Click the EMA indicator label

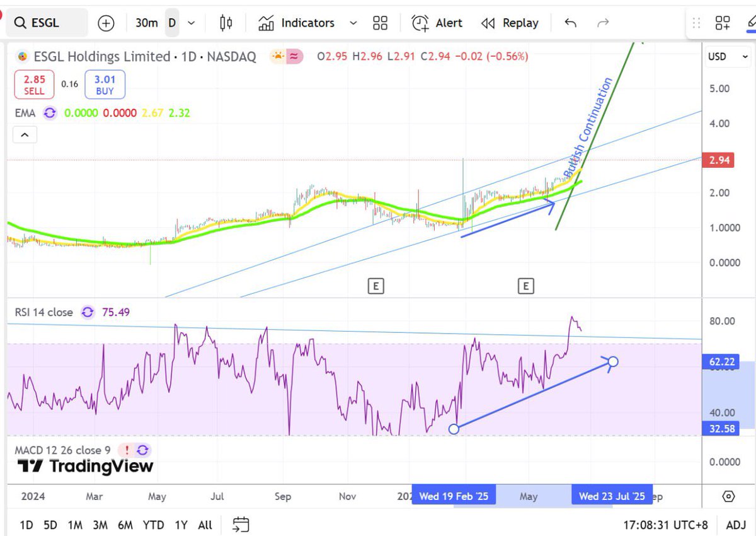click(x=25, y=114)
